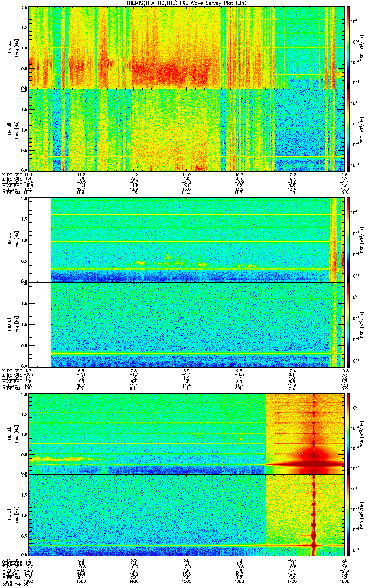Viewport: 368px width, 588px height.
Task: Click the THE B-parallel spectrogram panel
Action: coord(187,515)
